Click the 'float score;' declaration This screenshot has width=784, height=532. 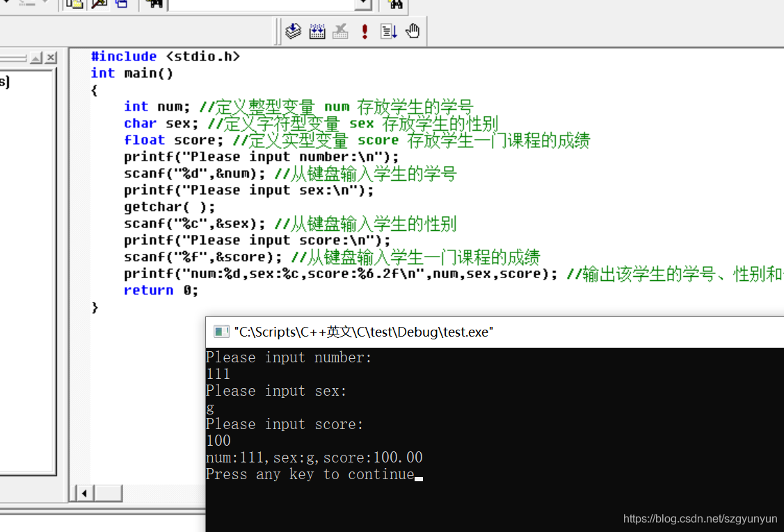click(x=173, y=140)
